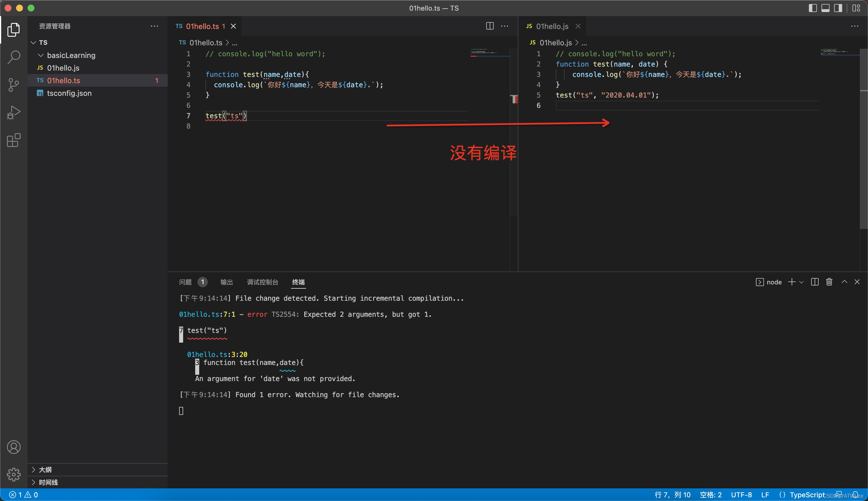Toggle secondary sidebar in title bar

pyautogui.click(x=838, y=8)
